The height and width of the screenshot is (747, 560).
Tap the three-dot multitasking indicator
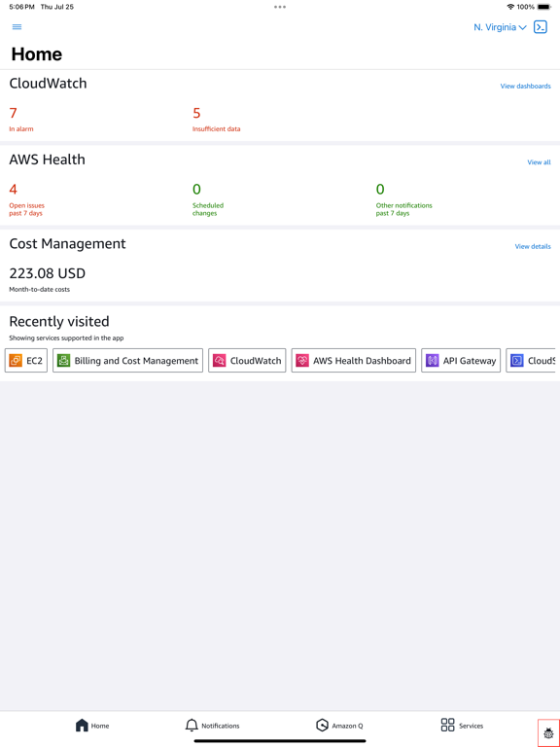click(x=280, y=7)
